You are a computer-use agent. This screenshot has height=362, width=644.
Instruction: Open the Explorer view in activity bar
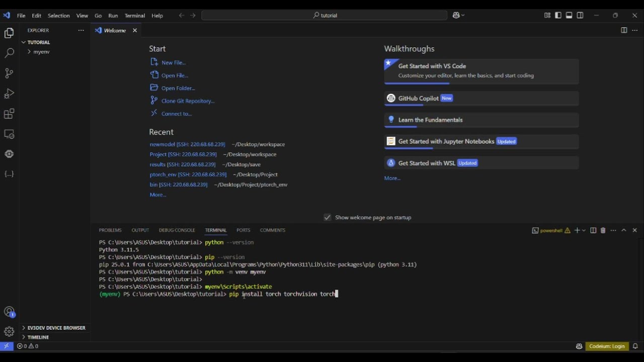pos(9,33)
